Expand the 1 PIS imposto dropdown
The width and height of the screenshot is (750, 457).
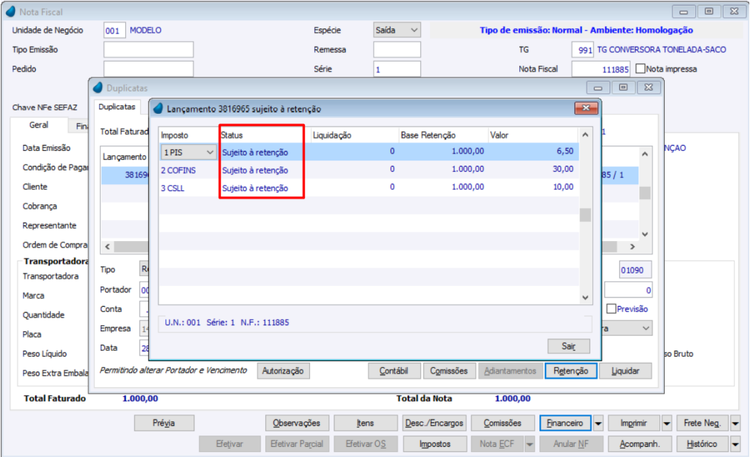[x=210, y=152]
